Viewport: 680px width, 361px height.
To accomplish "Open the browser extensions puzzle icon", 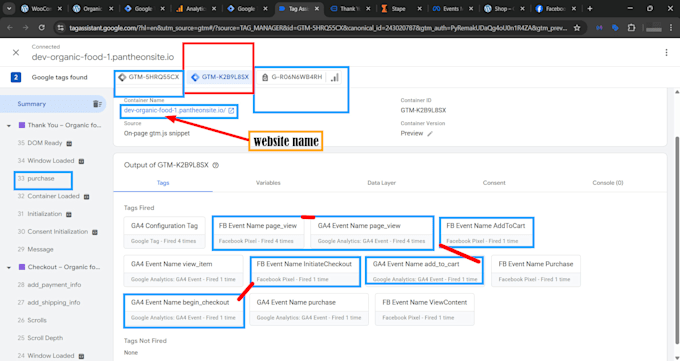I will pyautogui.click(x=631, y=28).
